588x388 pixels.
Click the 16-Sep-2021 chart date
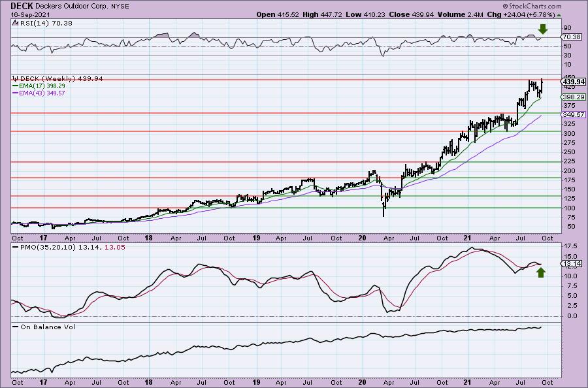click(x=30, y=14)
